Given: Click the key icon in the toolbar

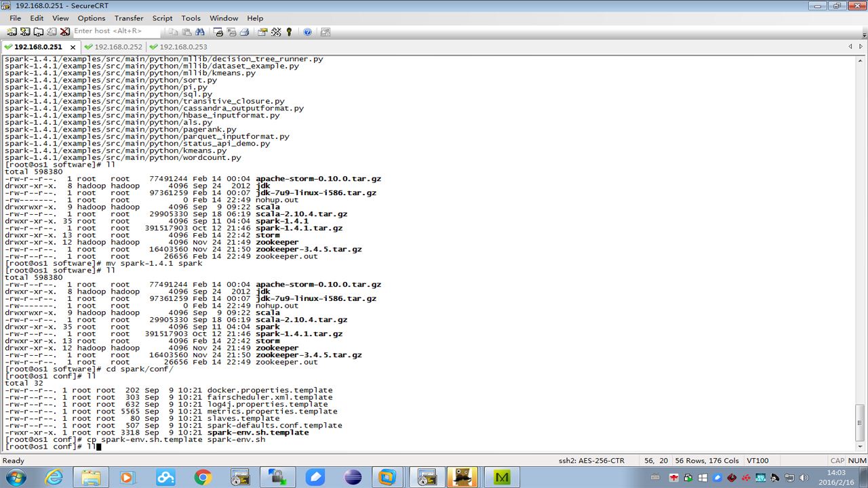Looking at the screenshot, I should pos(289,32).
